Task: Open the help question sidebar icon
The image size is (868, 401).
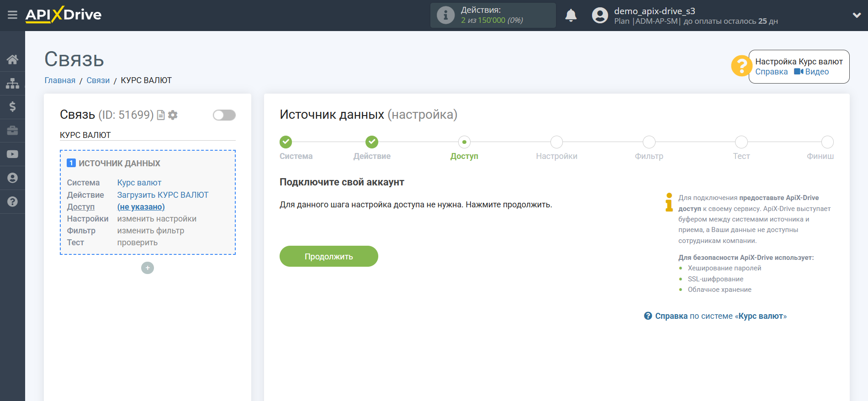Action: pos(12,201)
